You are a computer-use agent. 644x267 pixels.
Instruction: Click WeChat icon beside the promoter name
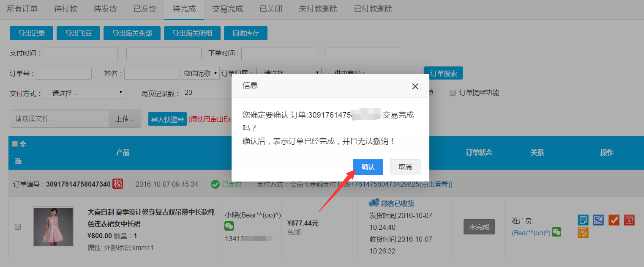(x=557, y=232)
